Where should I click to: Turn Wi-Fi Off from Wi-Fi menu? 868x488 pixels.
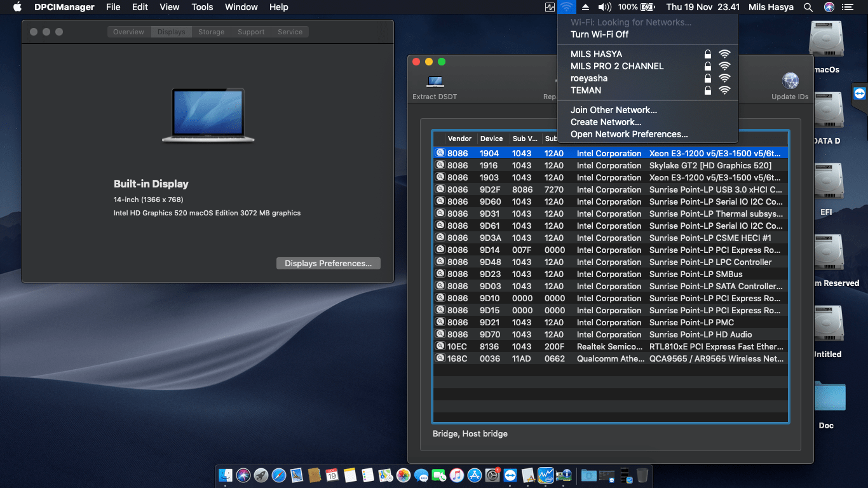point(599,34)
